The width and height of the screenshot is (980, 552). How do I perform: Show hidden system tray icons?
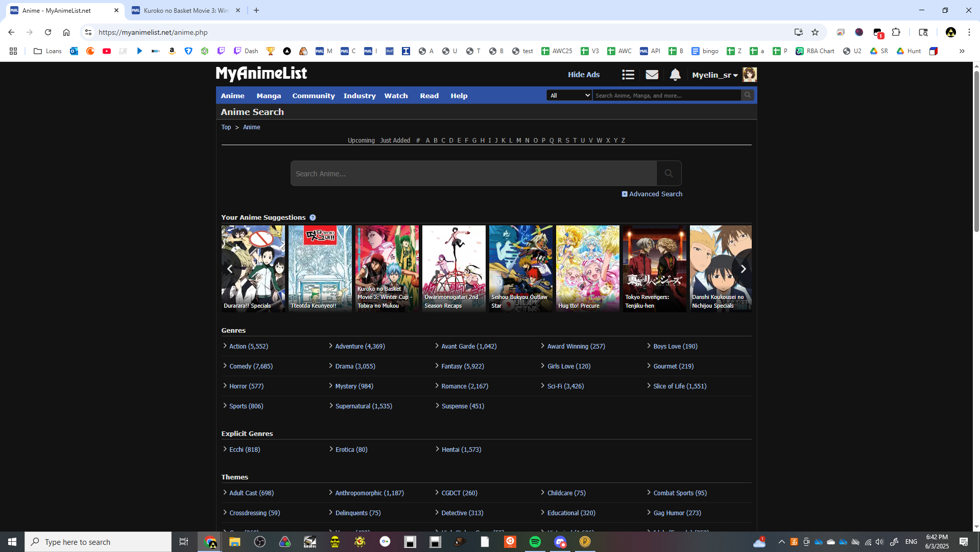(781, 542)
